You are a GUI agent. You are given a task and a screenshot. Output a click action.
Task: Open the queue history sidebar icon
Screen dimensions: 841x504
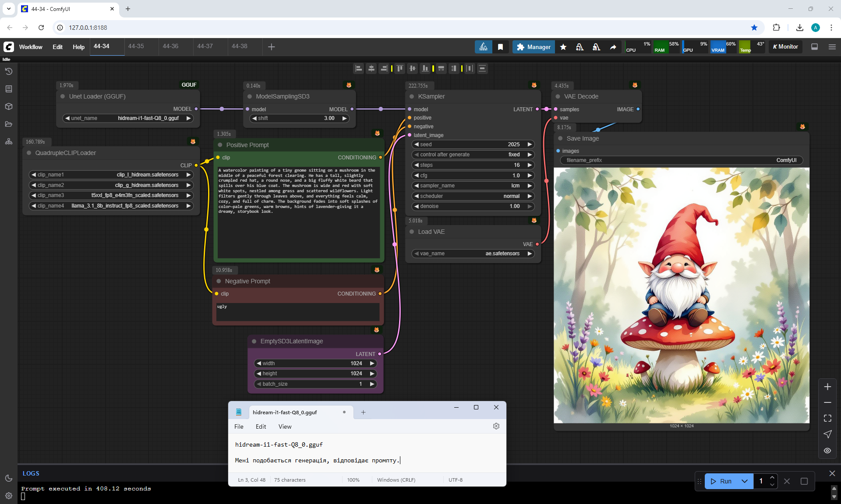click(x=9, y=71)
